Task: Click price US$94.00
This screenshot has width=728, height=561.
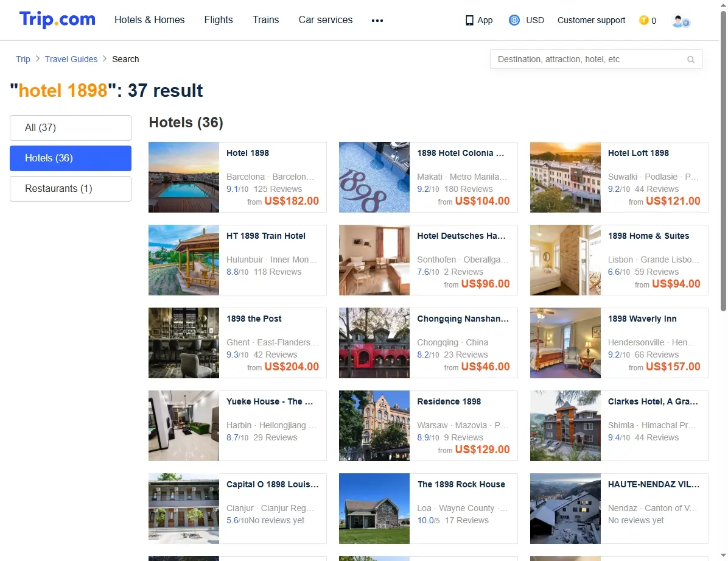Action: (x=676, y=283)
